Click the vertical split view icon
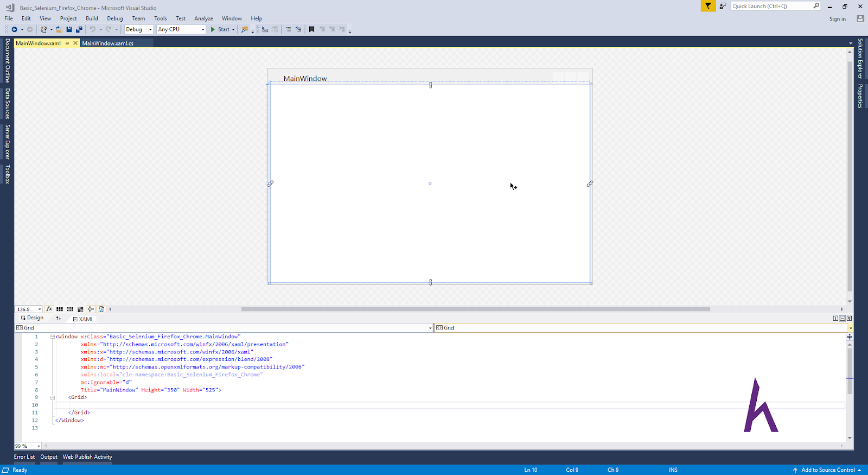This screenshot has width=868, height=475. [835, 318]
